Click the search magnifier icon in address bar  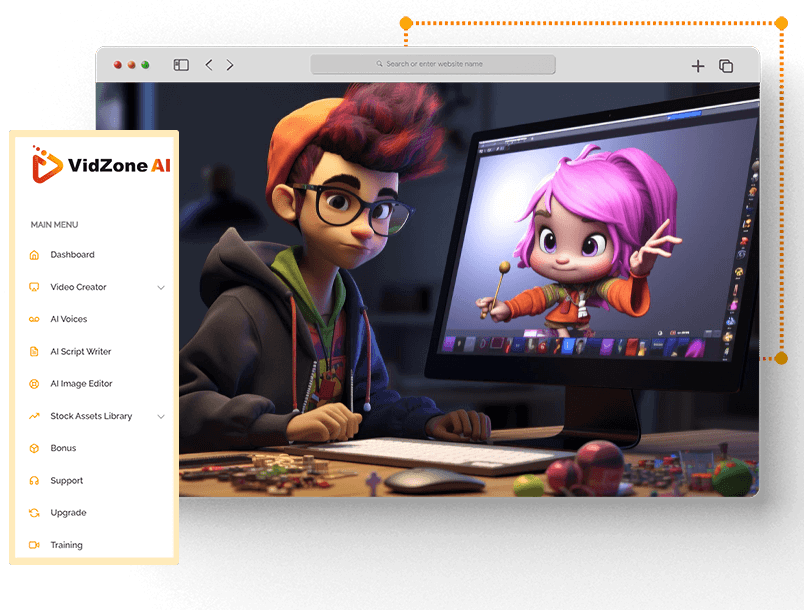(379, 64)
